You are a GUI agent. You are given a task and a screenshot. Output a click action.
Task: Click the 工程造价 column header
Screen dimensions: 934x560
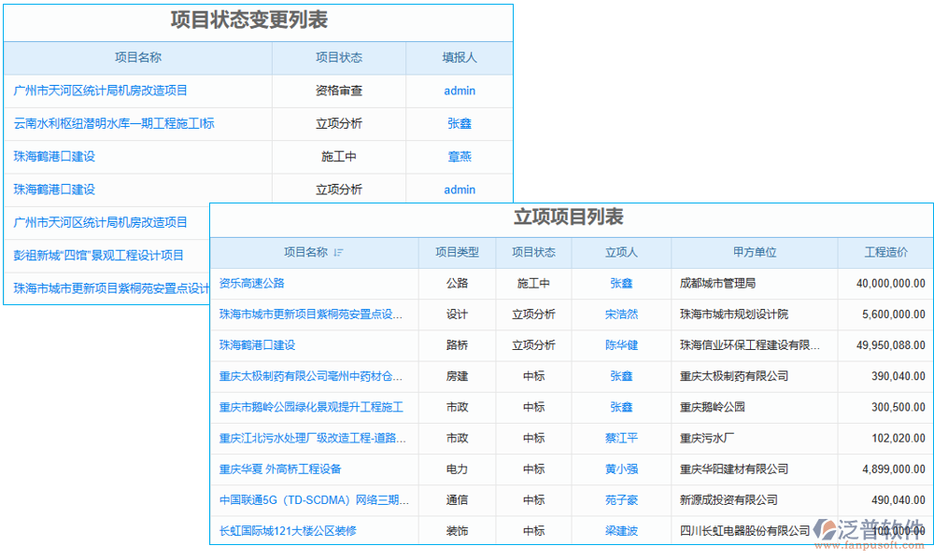click(x=887, y=252)
